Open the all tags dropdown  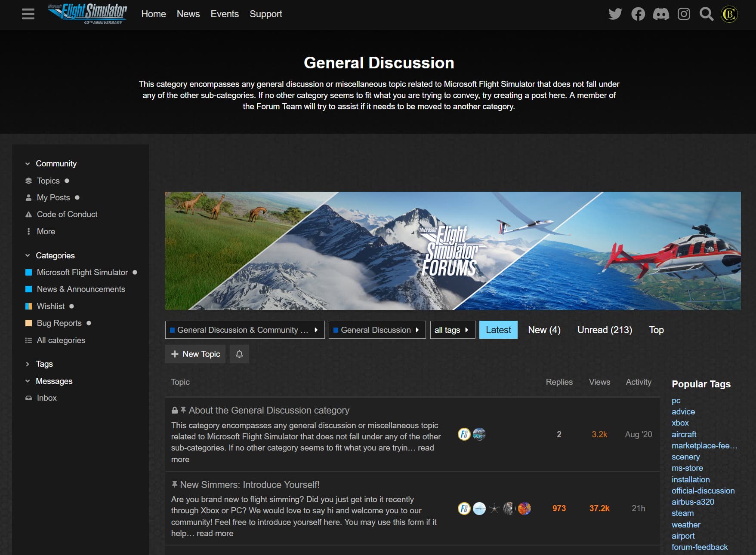pos(453,330)
